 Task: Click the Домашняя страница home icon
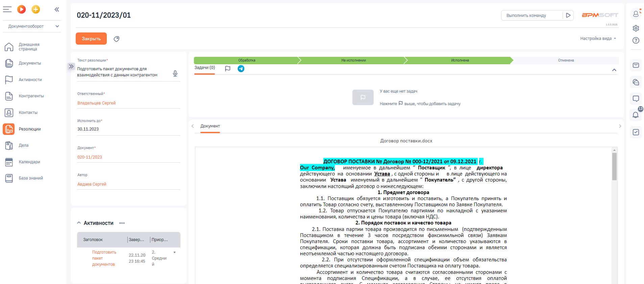tap(9, 47)
